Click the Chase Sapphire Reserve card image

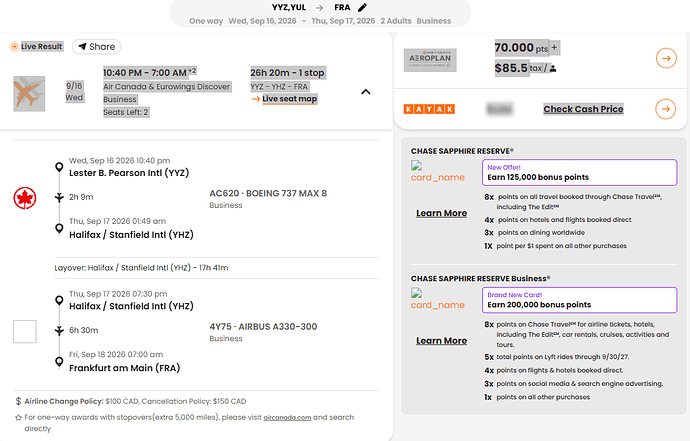pos(440,172)
